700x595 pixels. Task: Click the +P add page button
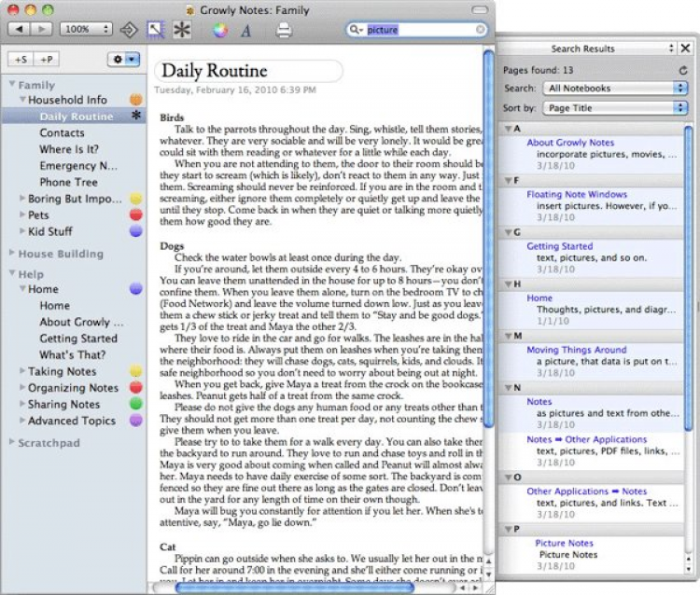tap(45, 59)
